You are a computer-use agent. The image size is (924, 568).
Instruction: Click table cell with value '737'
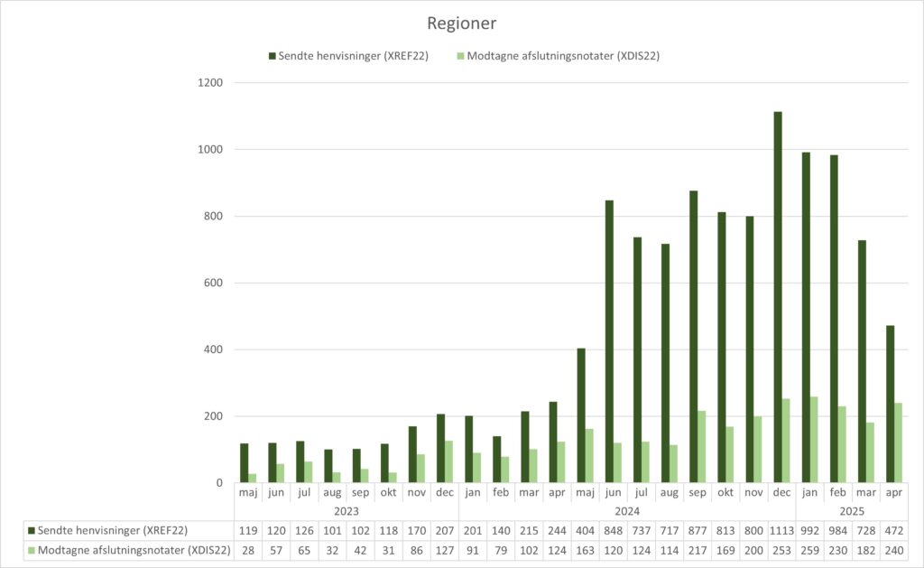click(x=642, y=531)
